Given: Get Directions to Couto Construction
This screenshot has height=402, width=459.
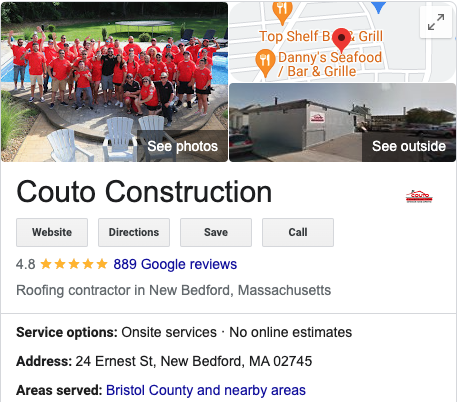Looking at the screenshot, I should coord(134,232).
